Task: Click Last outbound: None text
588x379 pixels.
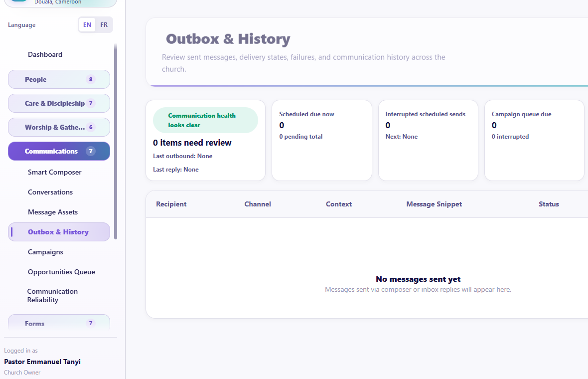Action: [x=182, y=156]
